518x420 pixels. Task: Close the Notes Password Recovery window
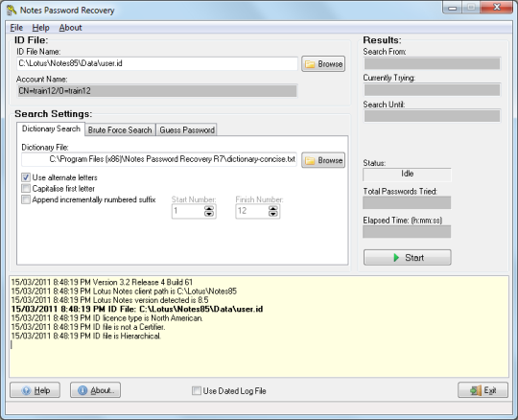496,8
